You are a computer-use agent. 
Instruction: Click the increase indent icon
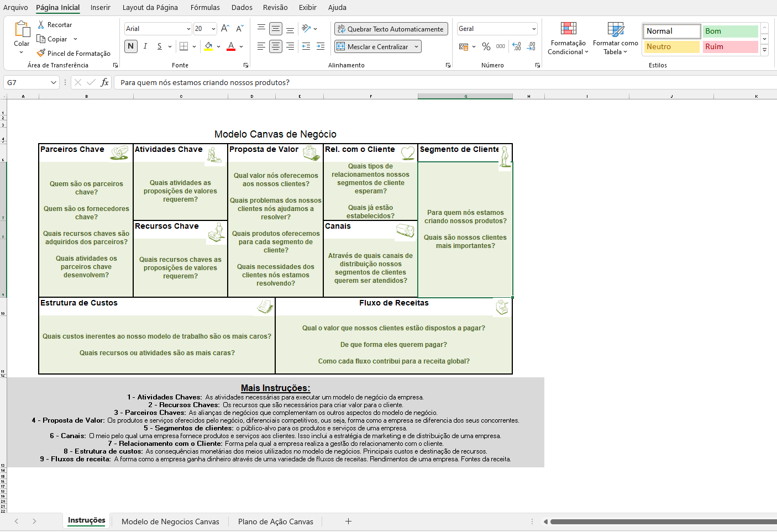click(x=321, y=47)
